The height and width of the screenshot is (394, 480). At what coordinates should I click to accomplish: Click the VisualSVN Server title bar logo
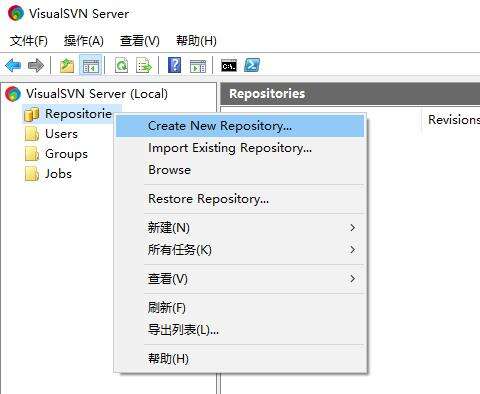pos(16,13)
